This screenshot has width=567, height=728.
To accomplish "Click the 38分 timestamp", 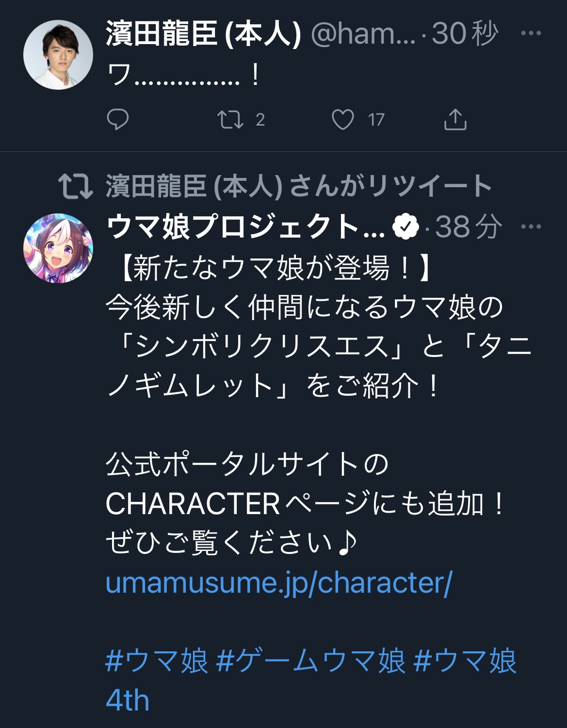I will [x=468, y=226].
